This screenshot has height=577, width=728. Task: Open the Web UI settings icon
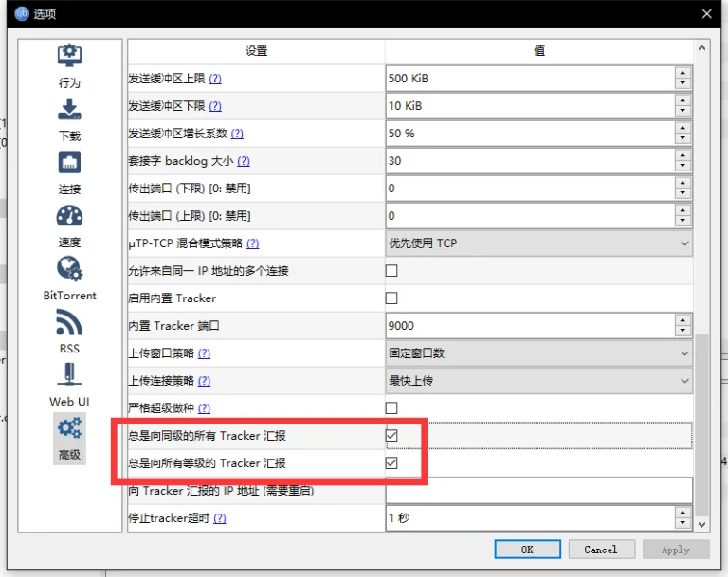tap(69, 374)
